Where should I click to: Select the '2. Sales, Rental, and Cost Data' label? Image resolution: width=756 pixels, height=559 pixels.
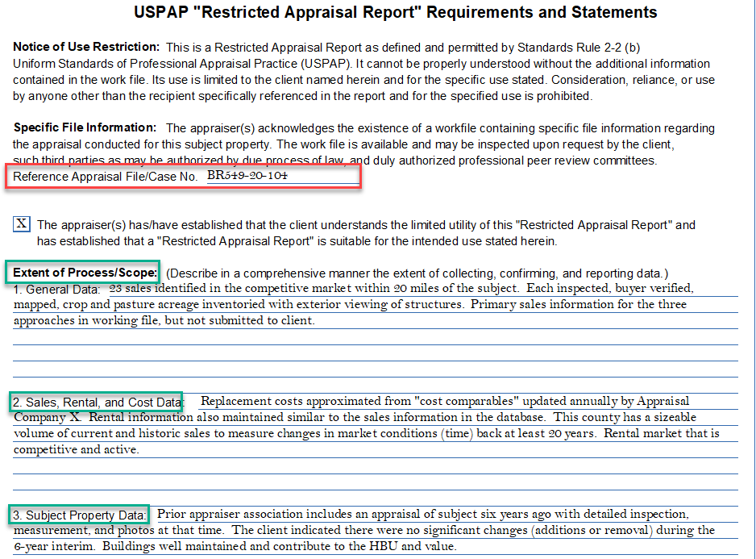[x=98, y=402]
